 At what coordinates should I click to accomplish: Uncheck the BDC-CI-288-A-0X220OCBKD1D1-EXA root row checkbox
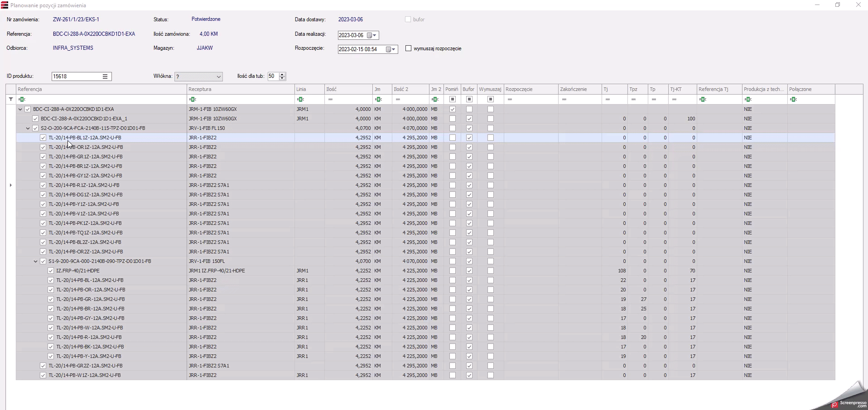tap(28, 109)
